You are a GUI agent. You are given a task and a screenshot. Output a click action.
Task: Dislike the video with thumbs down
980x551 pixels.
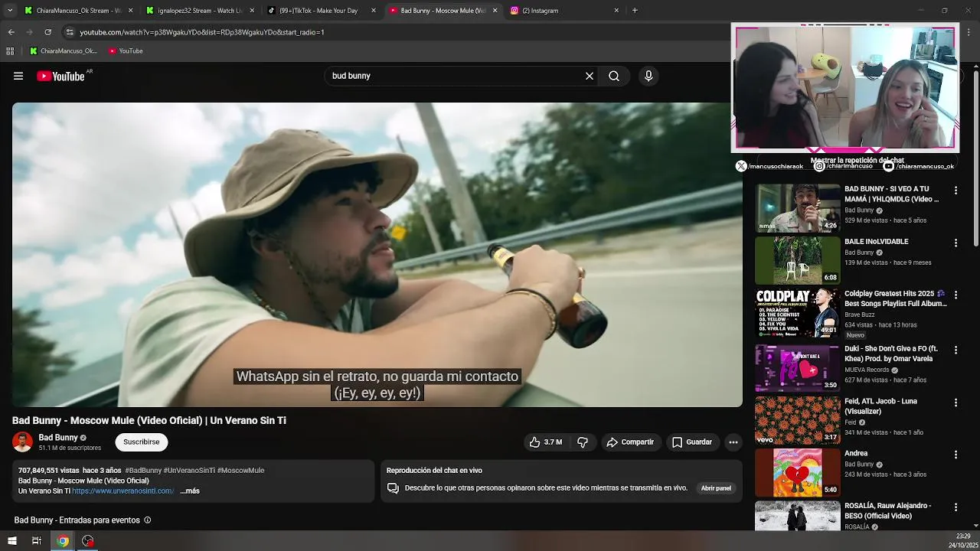click(x=583, y=442)
